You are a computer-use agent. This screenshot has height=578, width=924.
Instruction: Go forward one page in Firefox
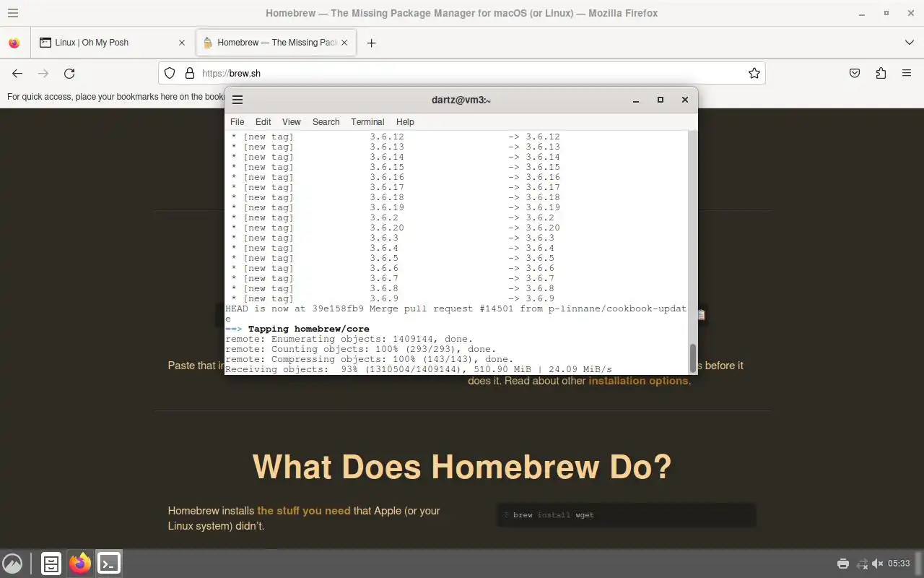(x=43, y=73)
